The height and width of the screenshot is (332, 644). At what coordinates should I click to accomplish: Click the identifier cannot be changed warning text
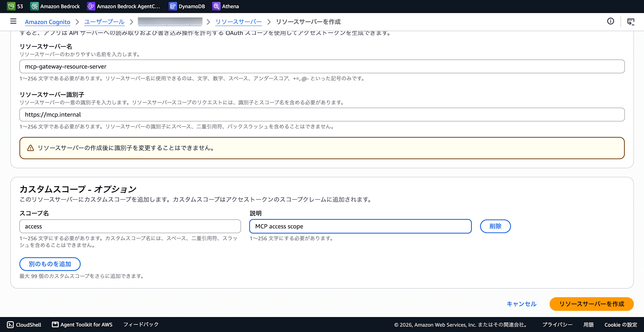[x=126, y=148]
